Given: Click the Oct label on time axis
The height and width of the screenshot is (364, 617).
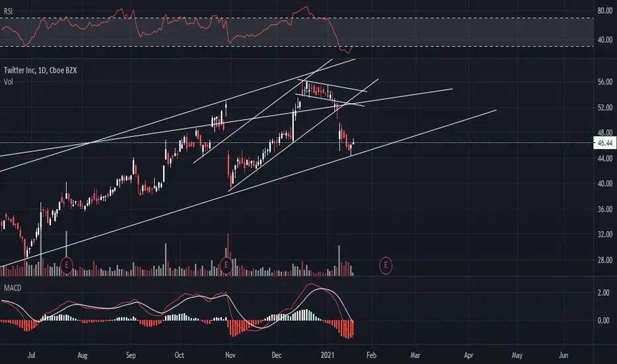Looking at the screenshot, I should 179,355.
